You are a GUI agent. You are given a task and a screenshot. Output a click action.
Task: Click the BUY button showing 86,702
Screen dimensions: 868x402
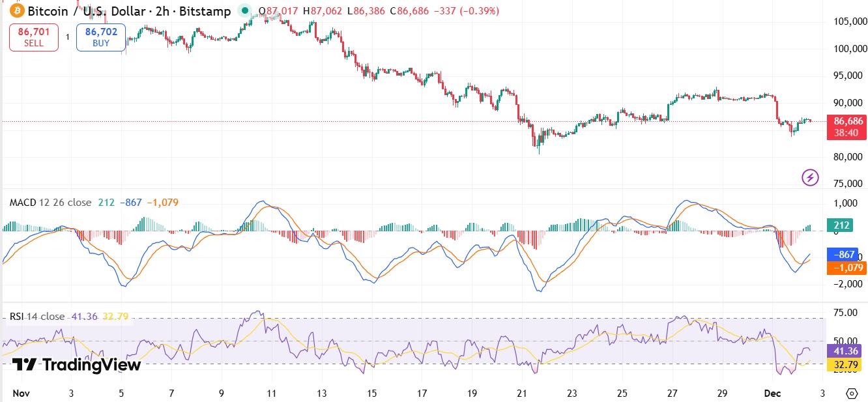click(100, 36)
